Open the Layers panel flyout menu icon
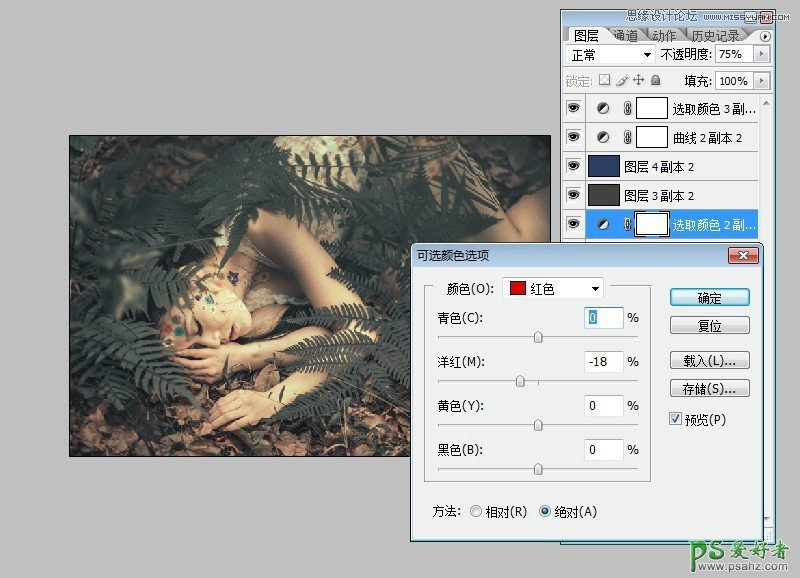800x578 pixels. (x=765, y=36)
